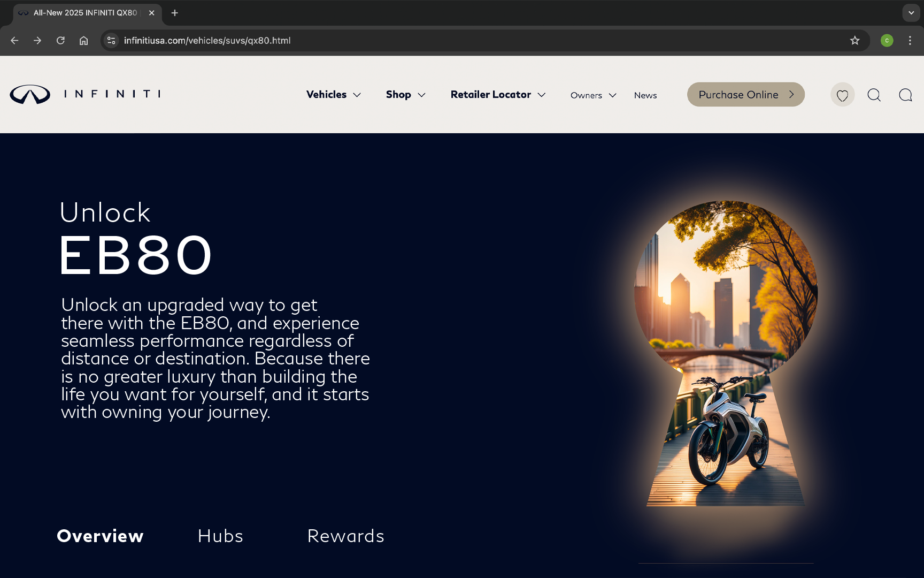
Task: Click the address bar URL
Action: tap(207, 41)
